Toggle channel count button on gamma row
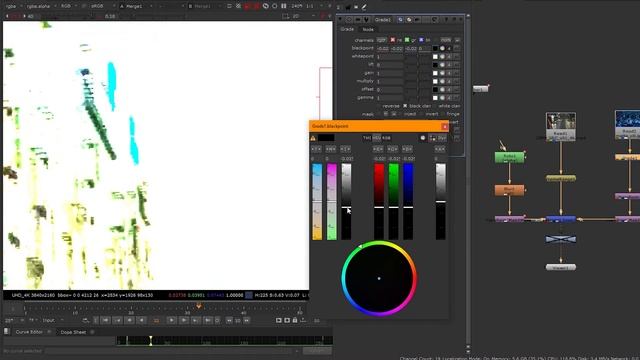640x360 pixels. 449,98
